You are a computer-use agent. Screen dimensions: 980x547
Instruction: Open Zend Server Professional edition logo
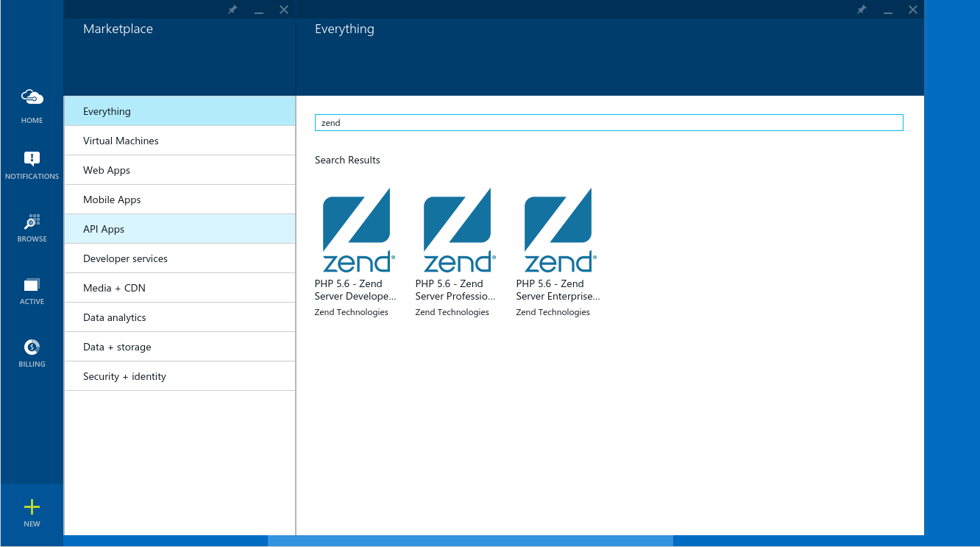(459, 230)
